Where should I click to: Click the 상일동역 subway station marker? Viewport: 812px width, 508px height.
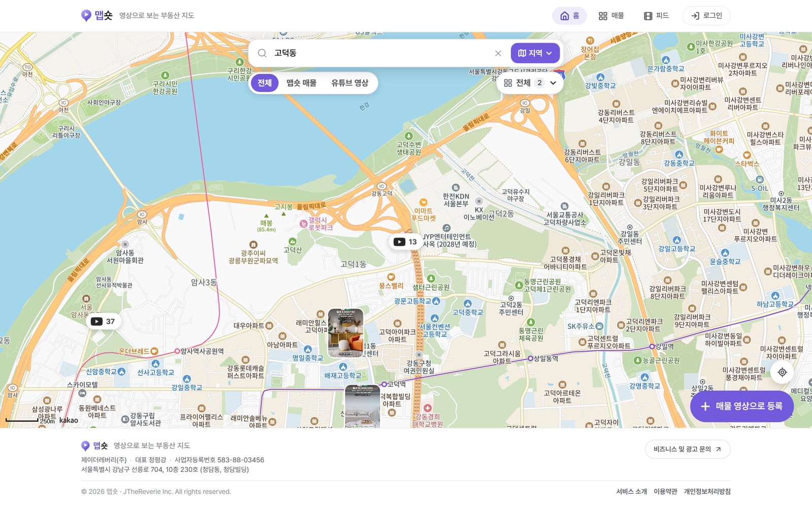tap(530, 358)
